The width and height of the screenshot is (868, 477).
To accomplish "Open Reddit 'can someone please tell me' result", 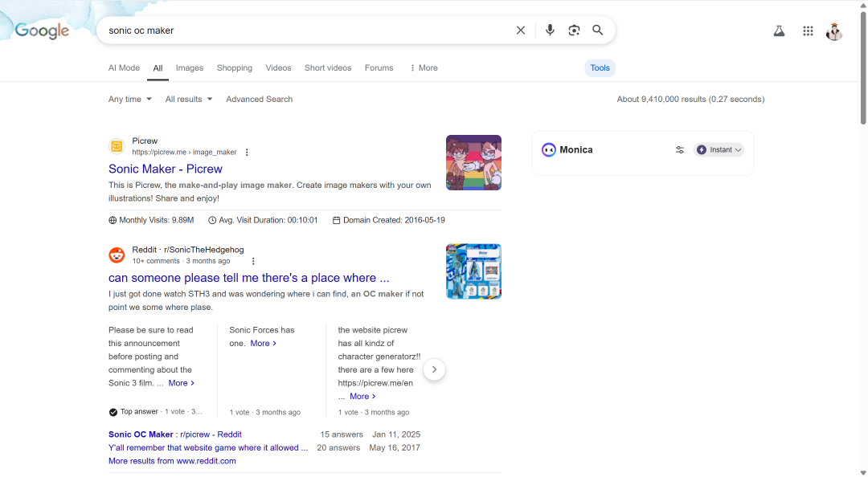I will (x=248, y=278).
